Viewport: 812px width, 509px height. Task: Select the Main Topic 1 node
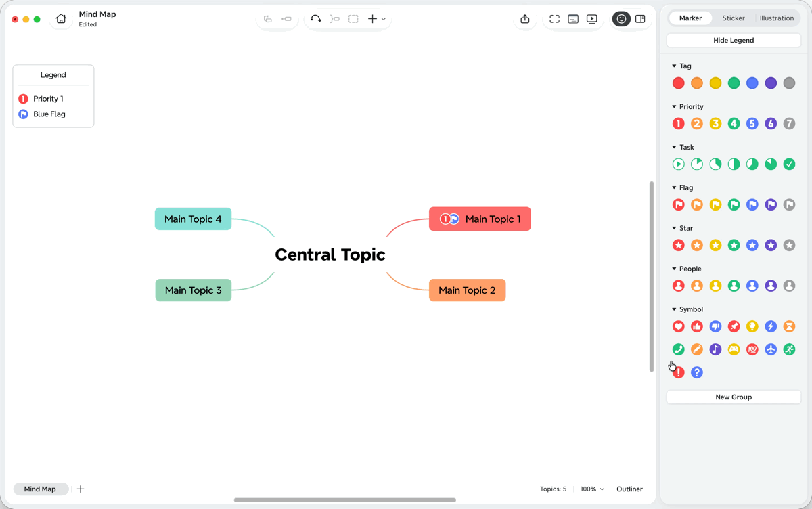(x=480, y=219)
